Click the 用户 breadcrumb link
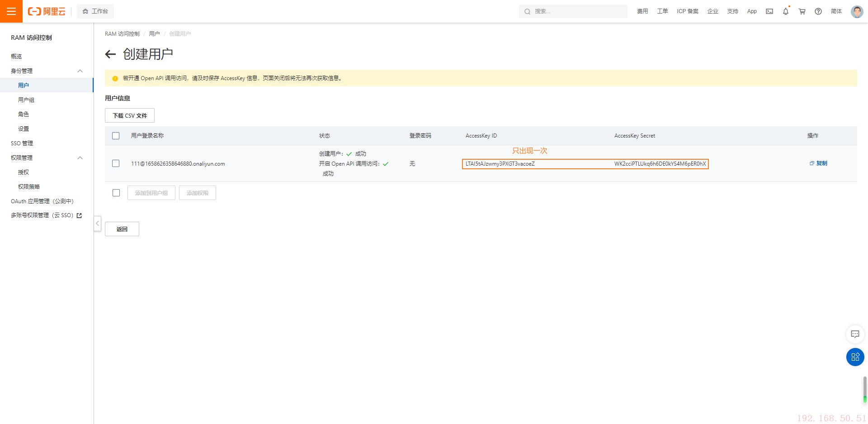The width and height of the screenshot is (868, 424). click(154, 34)
